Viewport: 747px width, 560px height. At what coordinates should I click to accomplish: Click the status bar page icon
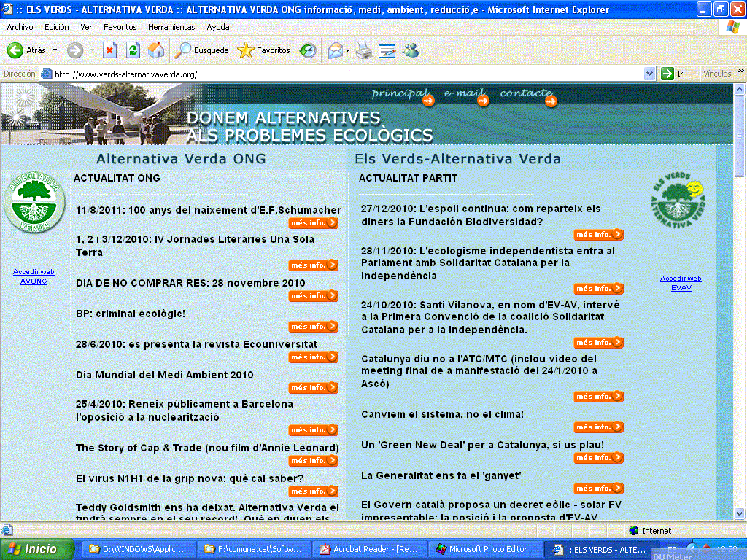[x=7, y=531]
